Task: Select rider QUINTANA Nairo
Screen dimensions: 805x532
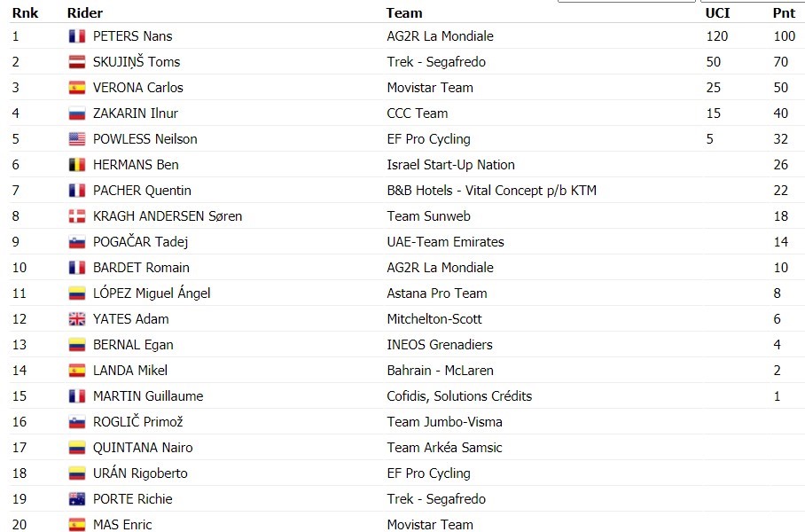Action: point(143,447)
